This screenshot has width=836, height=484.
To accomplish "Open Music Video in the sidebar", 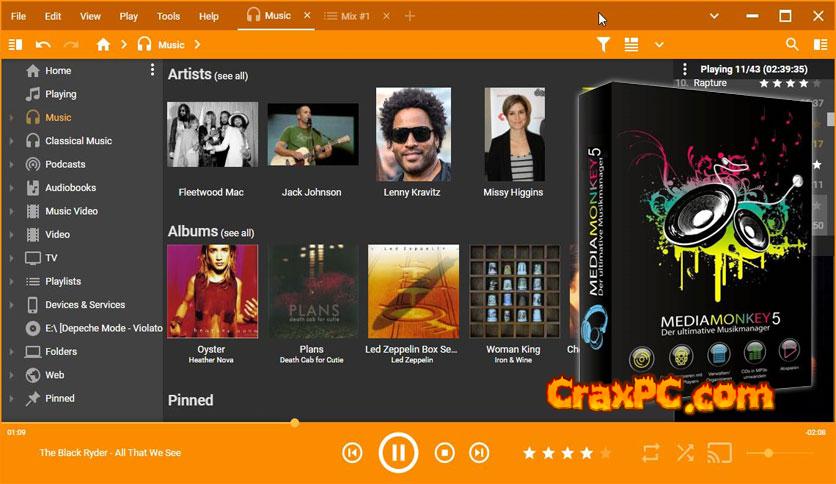I will [71, 211].
